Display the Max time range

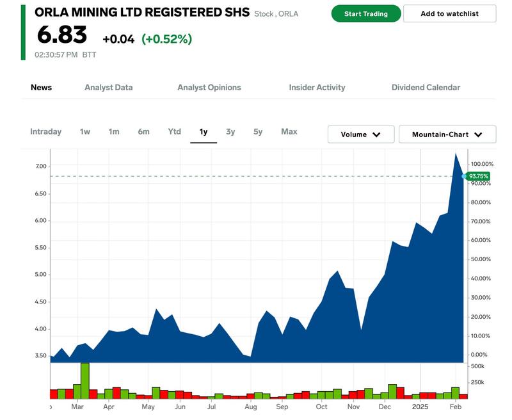289,132
